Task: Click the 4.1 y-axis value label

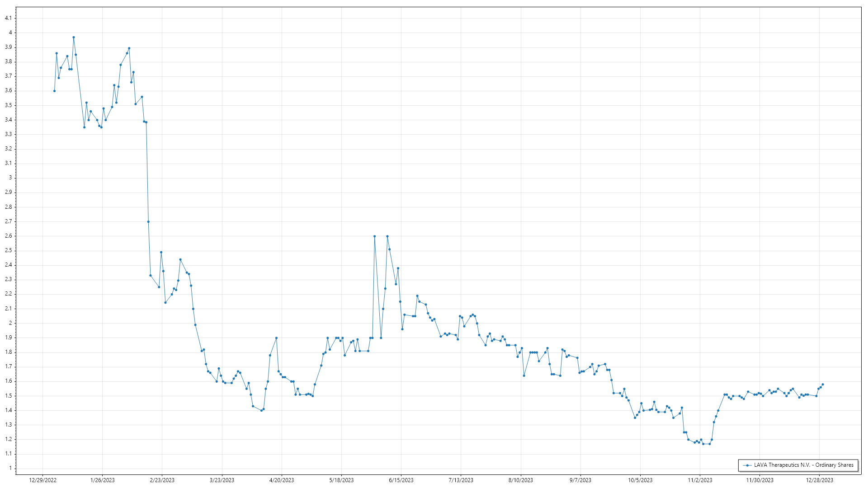Action: tap(8, 18)
